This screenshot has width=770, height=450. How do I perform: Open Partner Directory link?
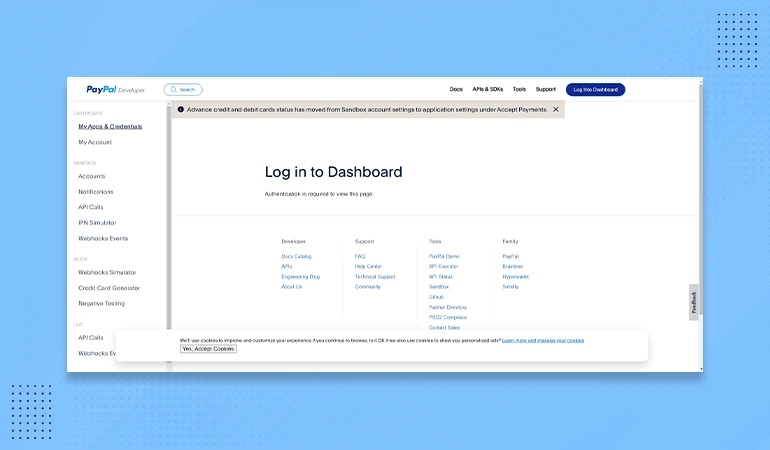pyautogui.click(x=448, y=308)
